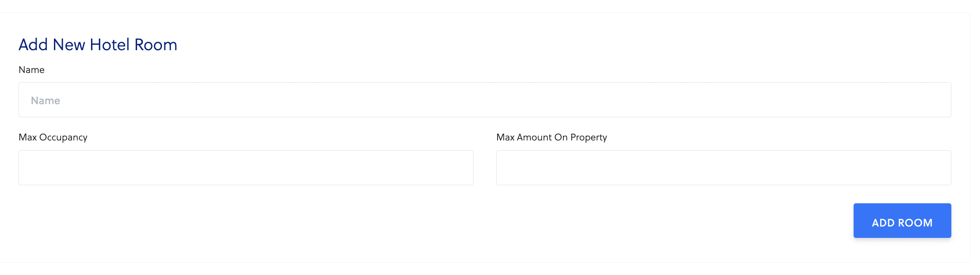The image size is (980, 275).
Task: Click the ADD ROOM button
Action: pos(902,221)
